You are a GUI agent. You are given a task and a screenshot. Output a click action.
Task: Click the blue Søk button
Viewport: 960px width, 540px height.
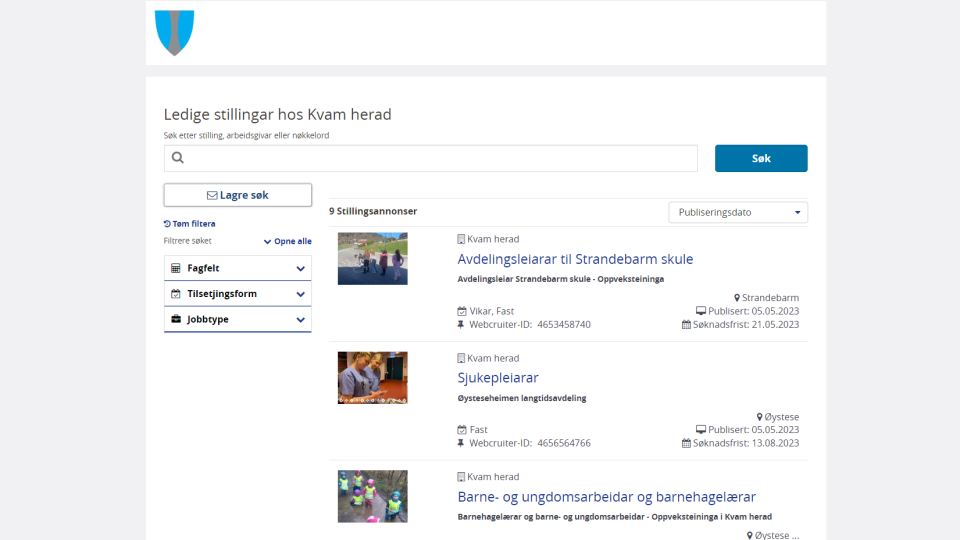pos(761,159)
